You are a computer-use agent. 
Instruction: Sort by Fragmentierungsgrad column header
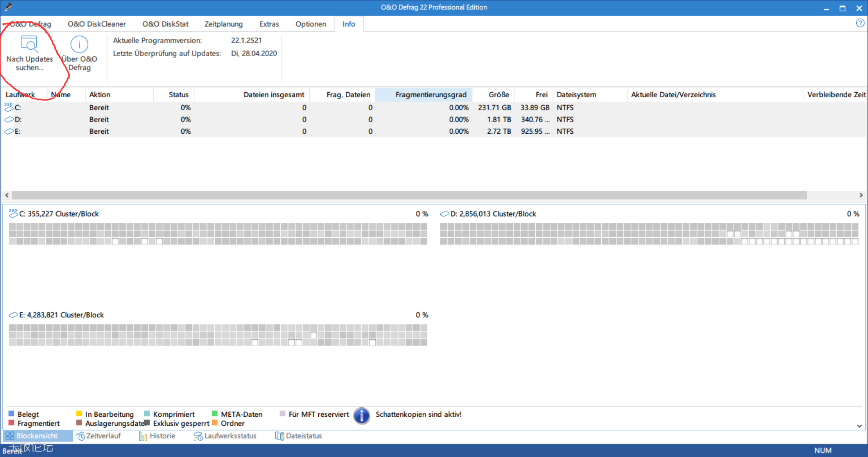[x=424, y=94]
